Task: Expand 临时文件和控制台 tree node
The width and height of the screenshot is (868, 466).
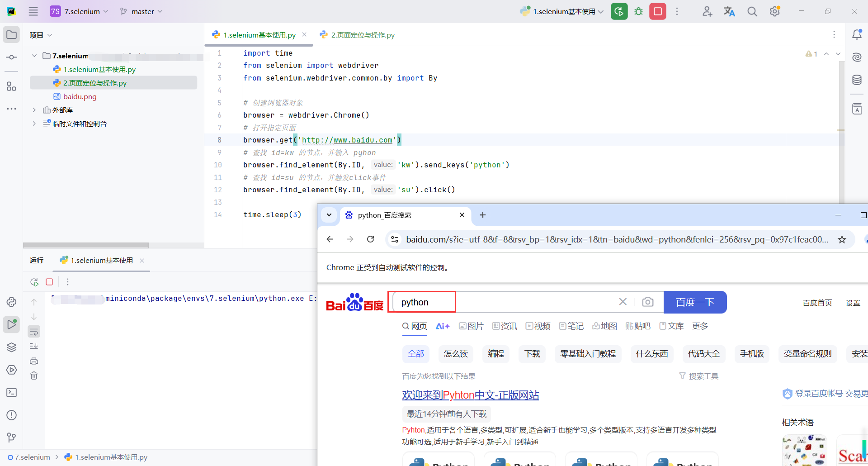Action: coord(34,124)
